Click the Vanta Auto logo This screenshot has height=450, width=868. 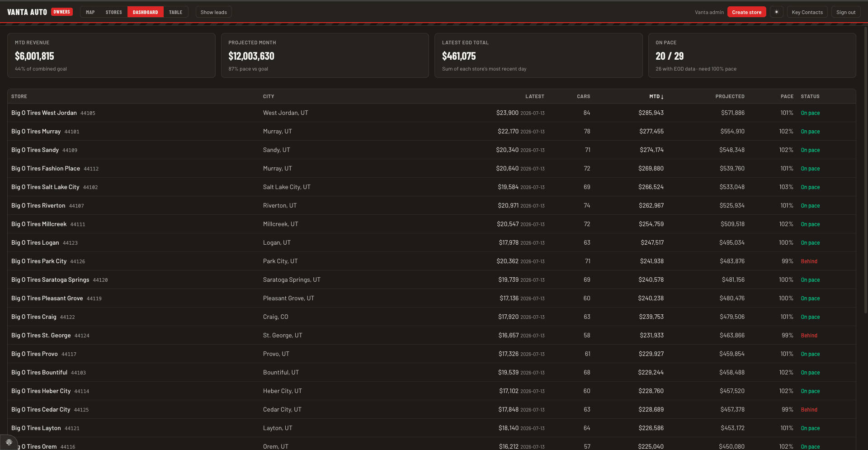coord(27,12)
